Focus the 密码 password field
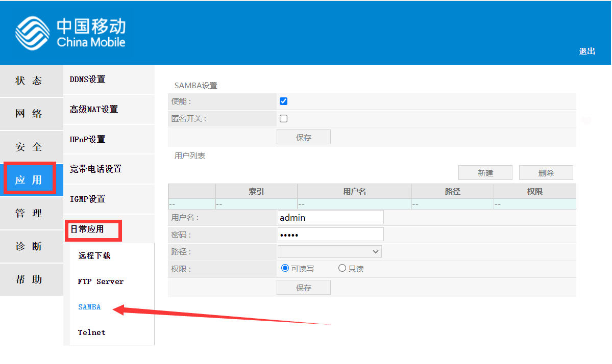 (x=331, y=235)
